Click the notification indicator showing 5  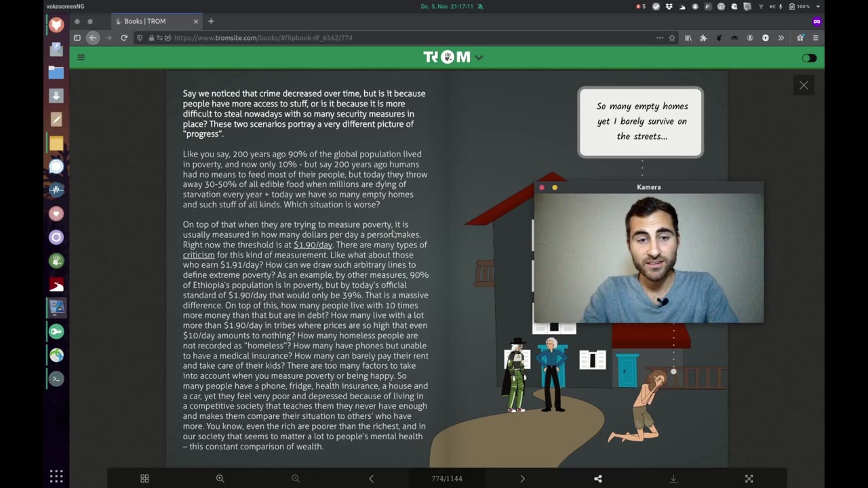(641, 6)
